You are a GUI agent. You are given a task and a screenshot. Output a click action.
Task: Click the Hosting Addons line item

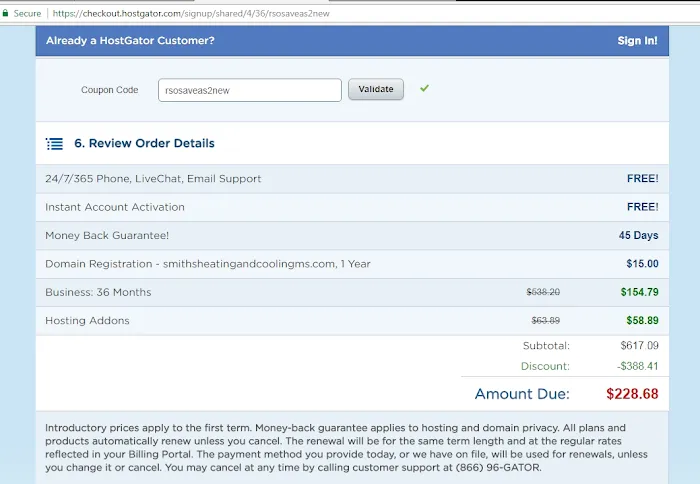pos(87,321)
